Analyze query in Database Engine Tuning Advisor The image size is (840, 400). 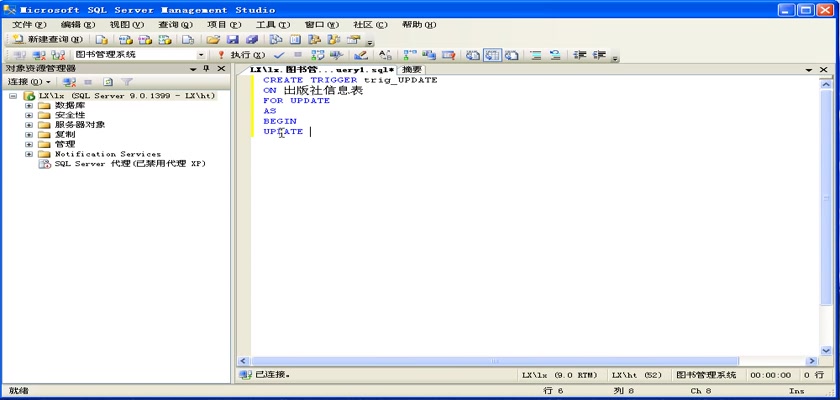[x=336, y=55]
